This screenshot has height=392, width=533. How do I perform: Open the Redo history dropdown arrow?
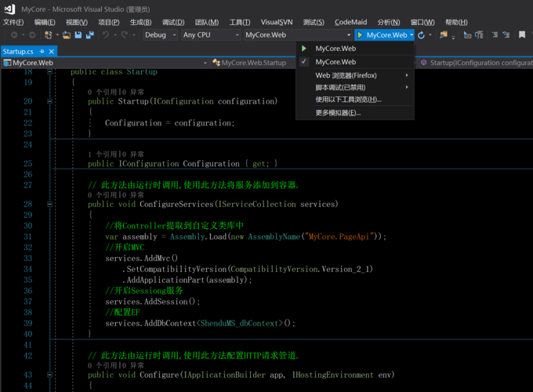pos(133,35)
